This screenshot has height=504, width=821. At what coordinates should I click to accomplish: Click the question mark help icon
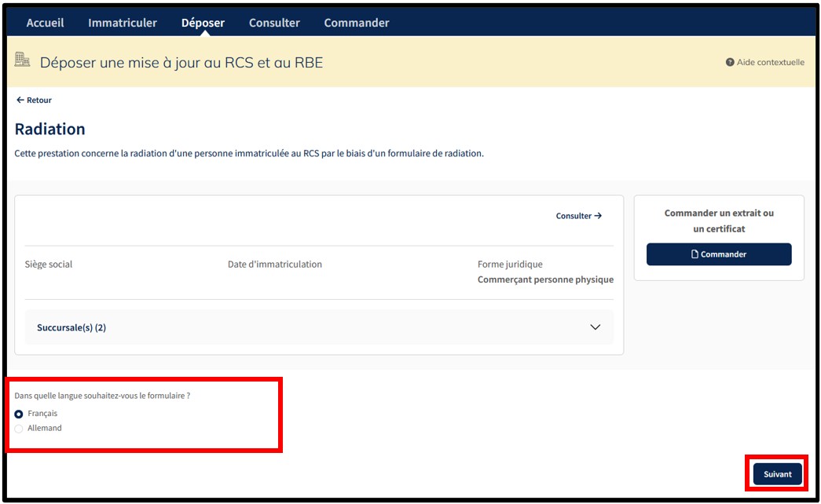click(x=730, y=62)
